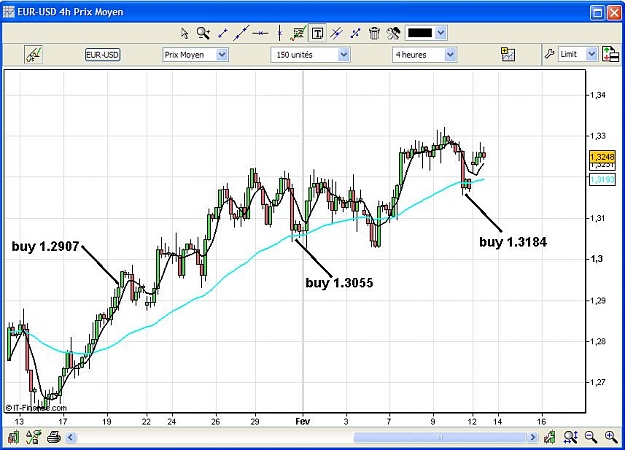Click the trash can delete icon
625x450 pixels.
click(374, 33)
